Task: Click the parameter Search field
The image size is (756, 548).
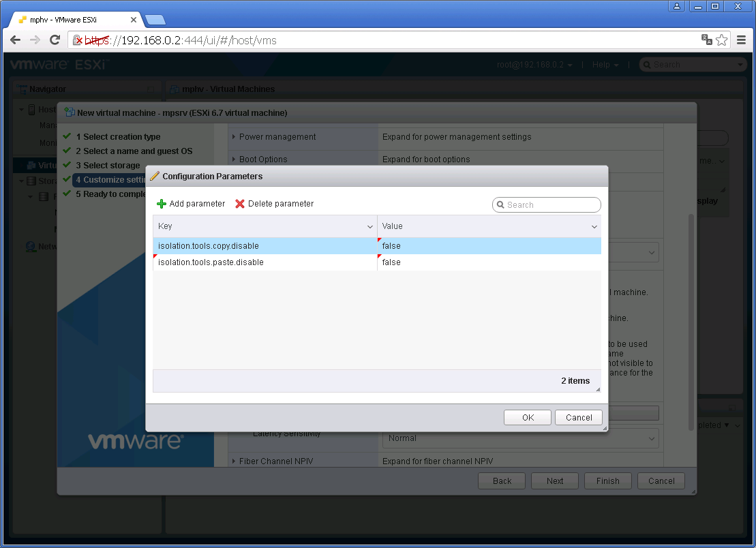Action: click(x=547, y=205)
